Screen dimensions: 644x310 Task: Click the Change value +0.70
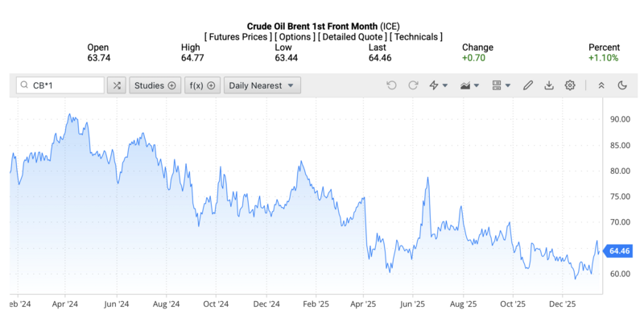473,58
